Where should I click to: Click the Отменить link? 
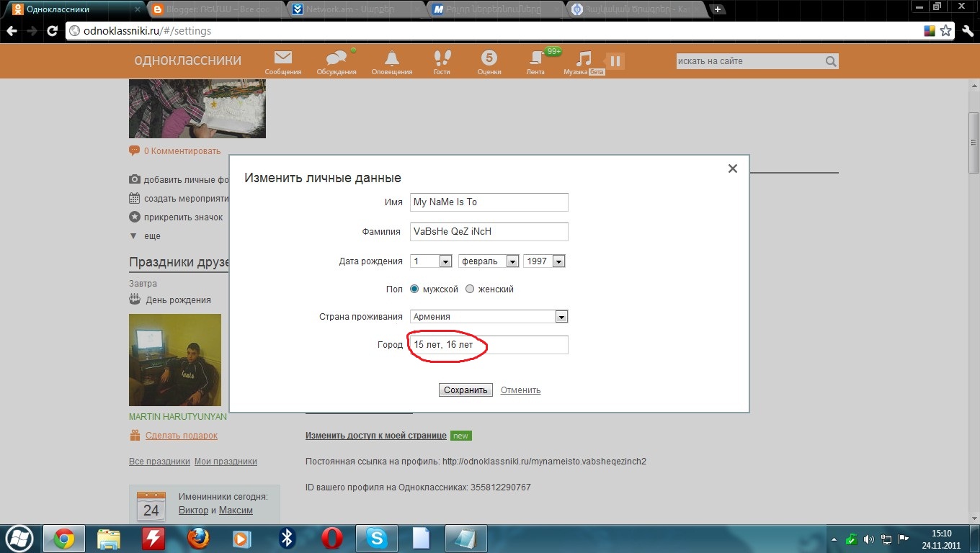[x=520, y=390]
